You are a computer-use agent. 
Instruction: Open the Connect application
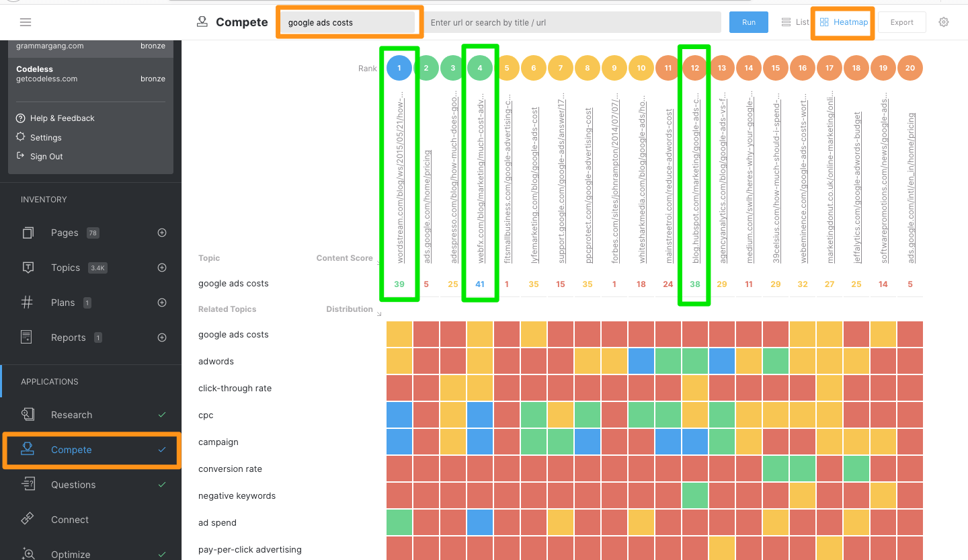click(x=70, y=520)
